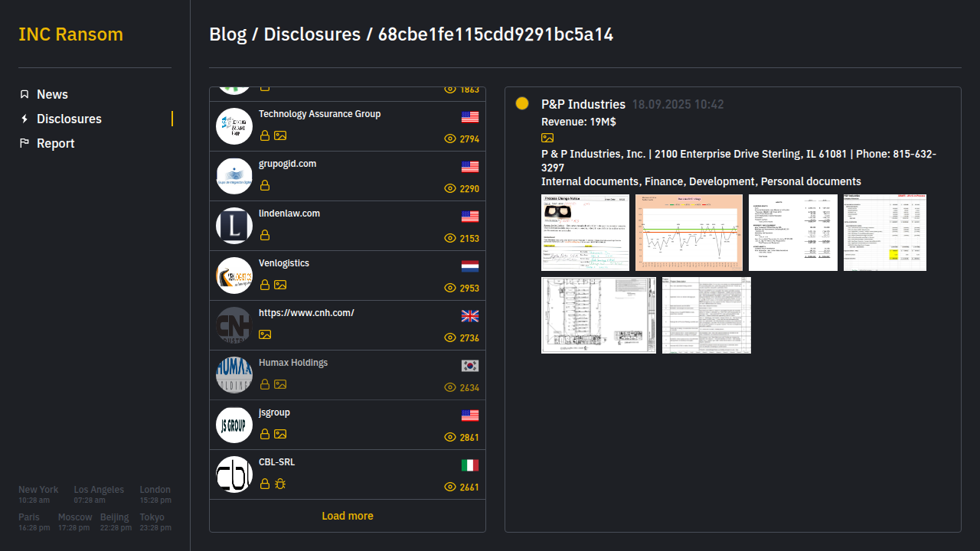980x551 pixels.
Task: Click the bug icon under CBL-SRL
Action: coord(280,484)
